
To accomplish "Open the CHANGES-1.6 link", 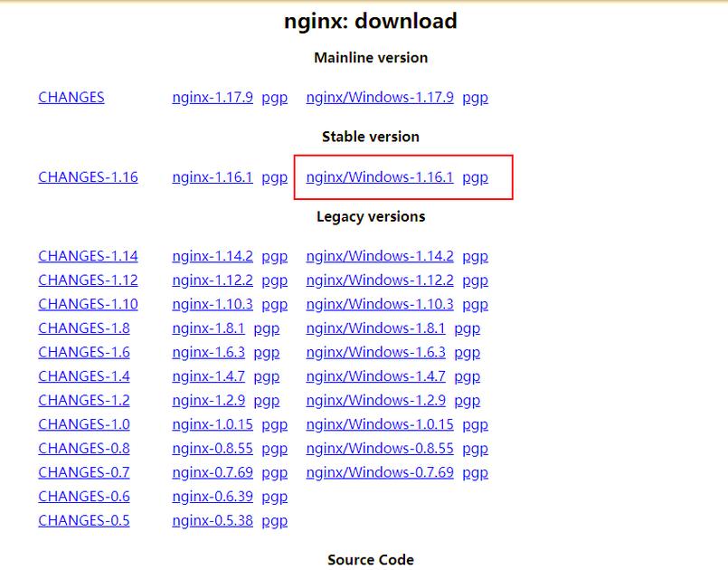I will pos(84,353).
